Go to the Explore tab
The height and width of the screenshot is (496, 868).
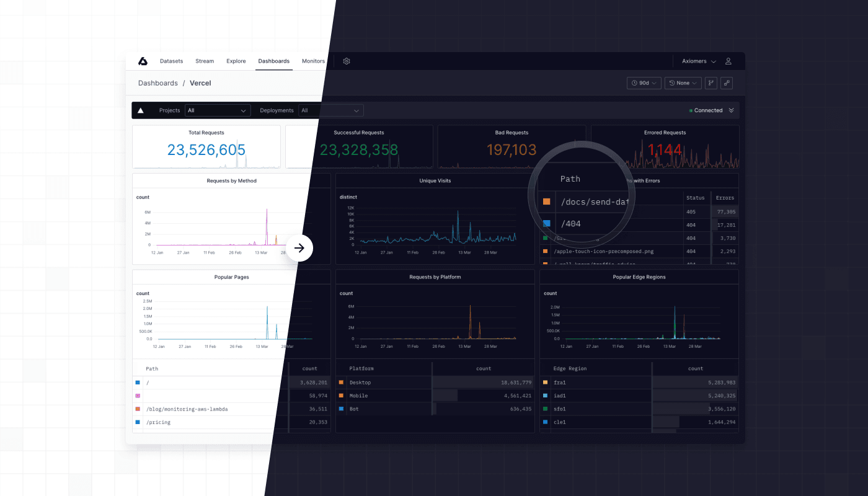point(236,61)
